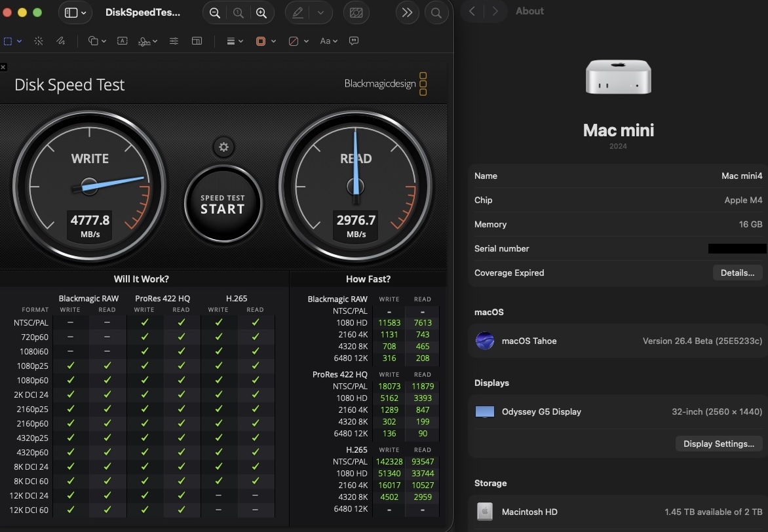Click the ProRes 422 HQ column header
Viewport: 768px width, 532px height.
[x=163, y=298]
